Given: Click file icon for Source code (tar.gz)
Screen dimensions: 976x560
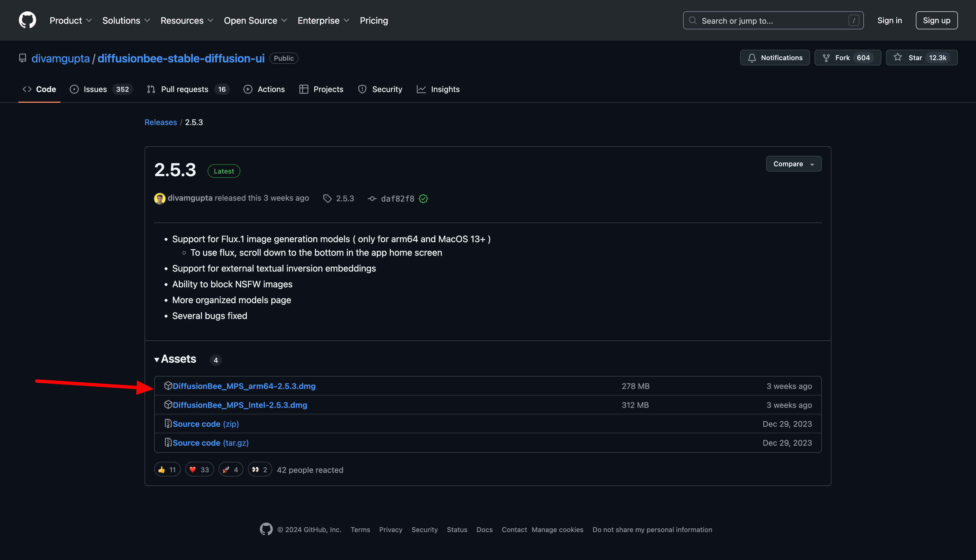Looking at the screenshot, I should [x=168, y=442].
